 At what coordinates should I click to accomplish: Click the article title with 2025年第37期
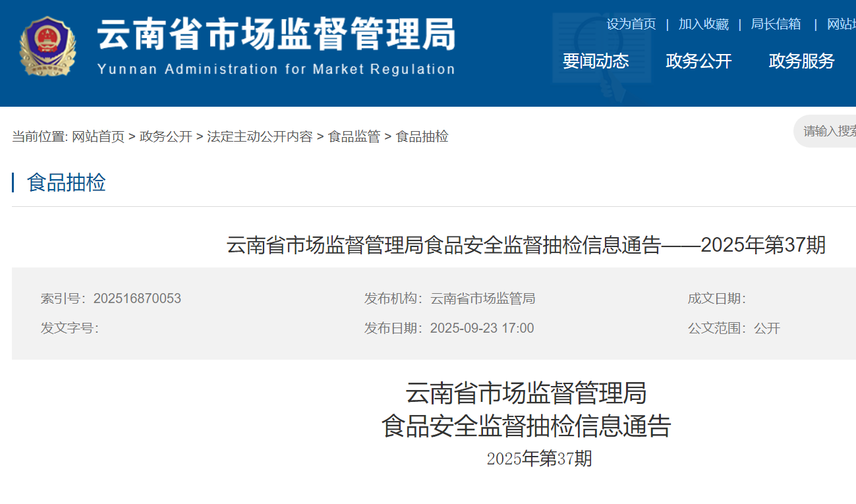(525, 245)
